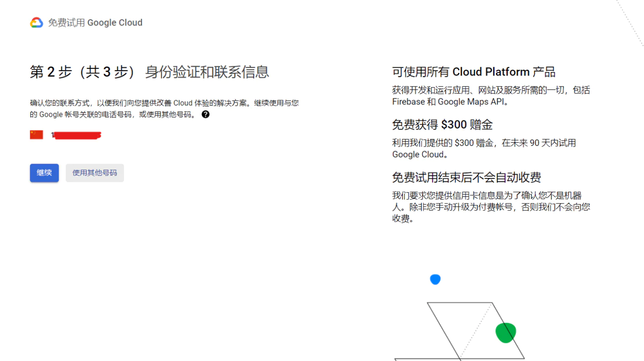Viewport: 644px width, 361px height.
Task: Click the green blob in the illustration
Action: 506,333
